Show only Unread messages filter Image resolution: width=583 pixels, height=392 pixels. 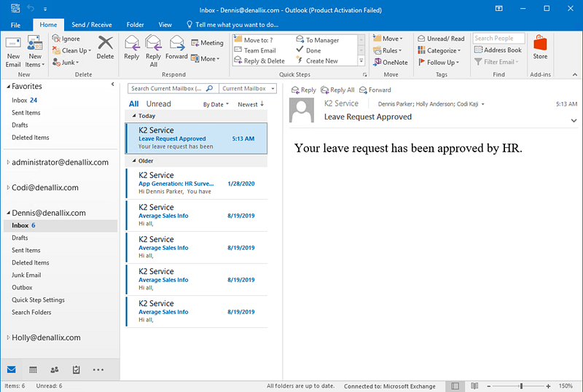pyautogui.click(x=158, y=104)
